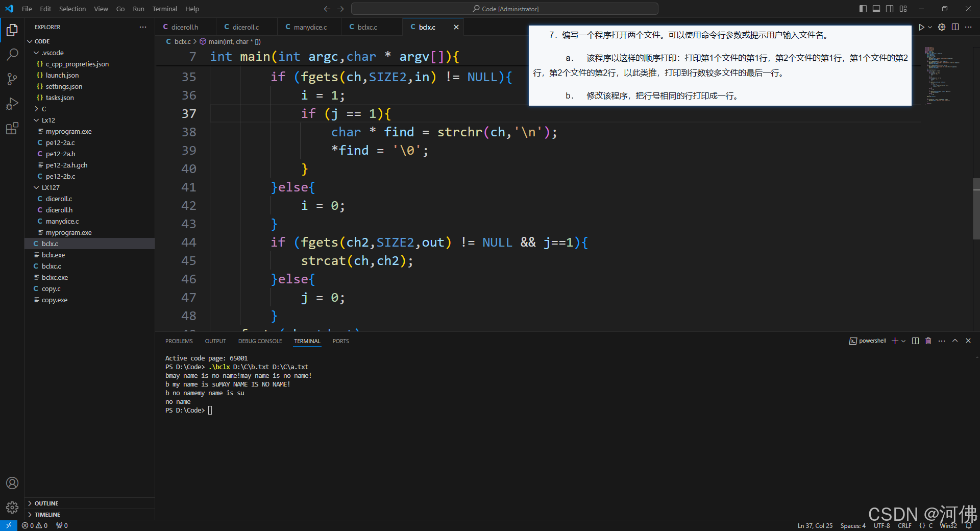Open the Terminal menu
Viewport: 980px width, 531px height.
(x=165, y=9)
